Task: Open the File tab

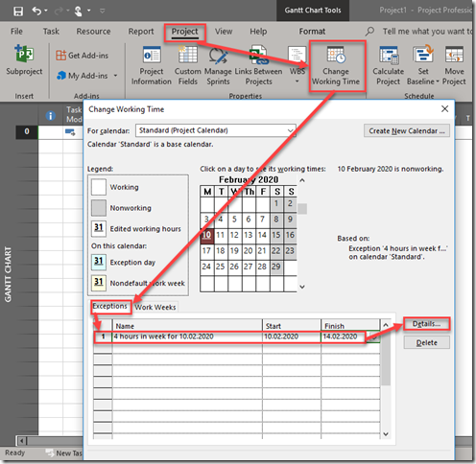Action: point(16,32)
